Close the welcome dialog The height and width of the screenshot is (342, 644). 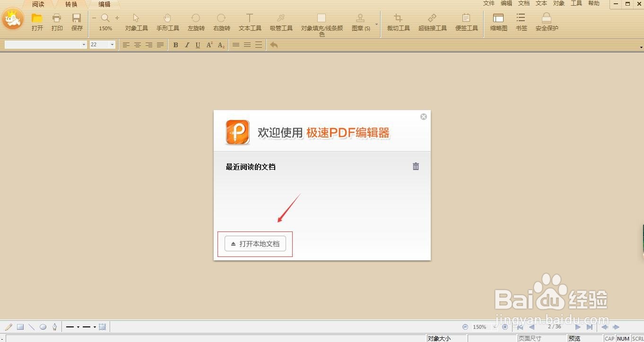(424, 117)
